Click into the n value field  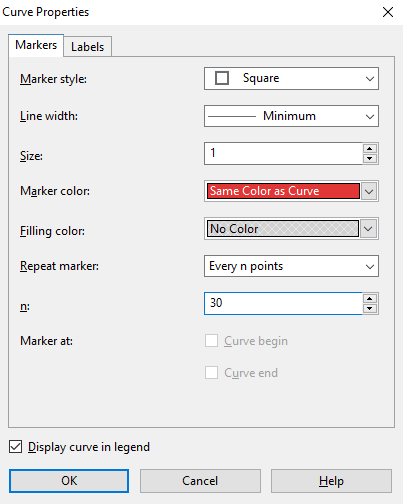[x=283, y=303]
